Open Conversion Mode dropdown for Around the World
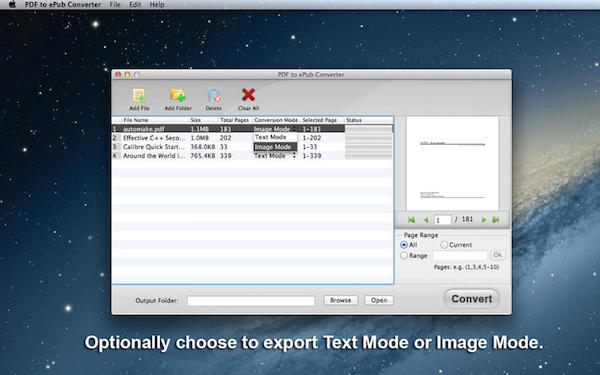Viewport: 600px width, 375px height. (x=275, y=156)
